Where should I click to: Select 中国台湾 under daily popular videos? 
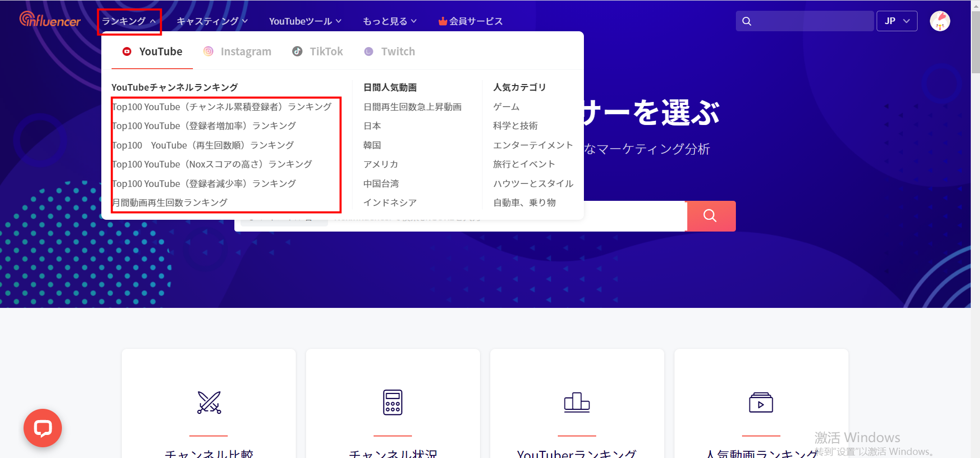(381, 183)
